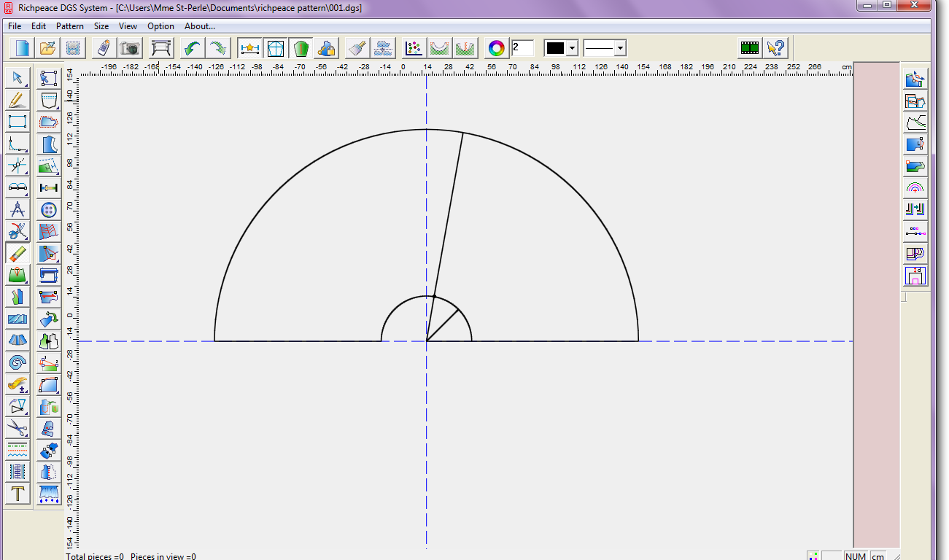Select the button placement tool

[49, 210]
